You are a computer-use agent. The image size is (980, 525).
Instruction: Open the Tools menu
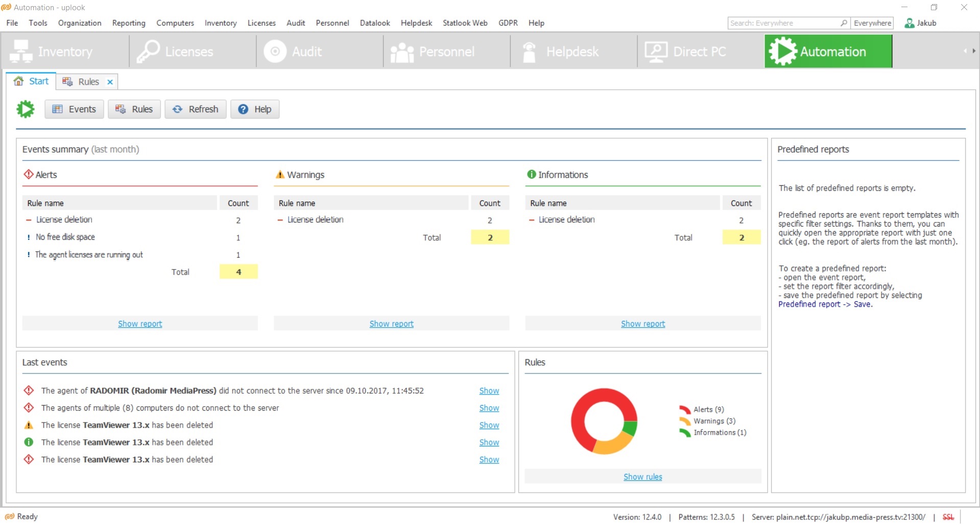click(38, 23)
